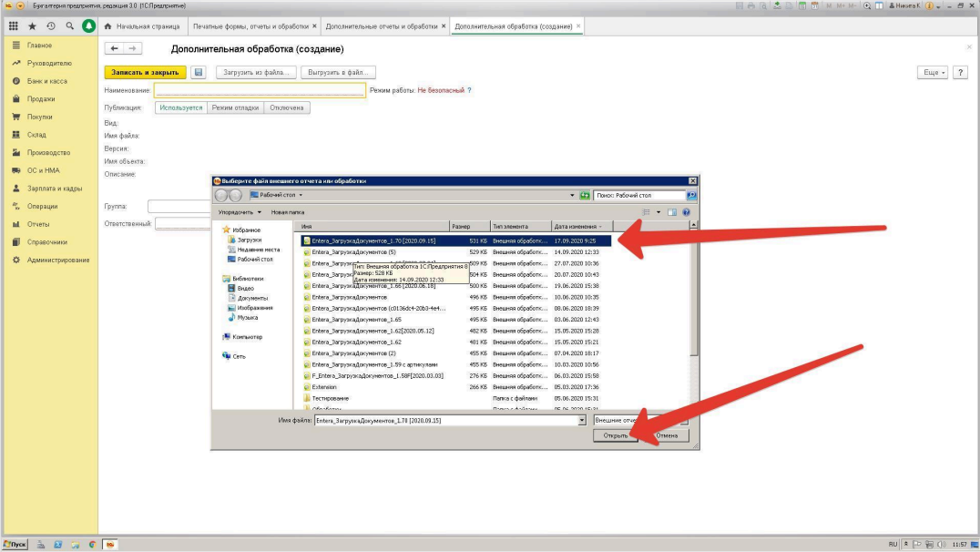Click the floppy disk save icon
Viewport: 980px width, 552px height.
tap(199, 73)
